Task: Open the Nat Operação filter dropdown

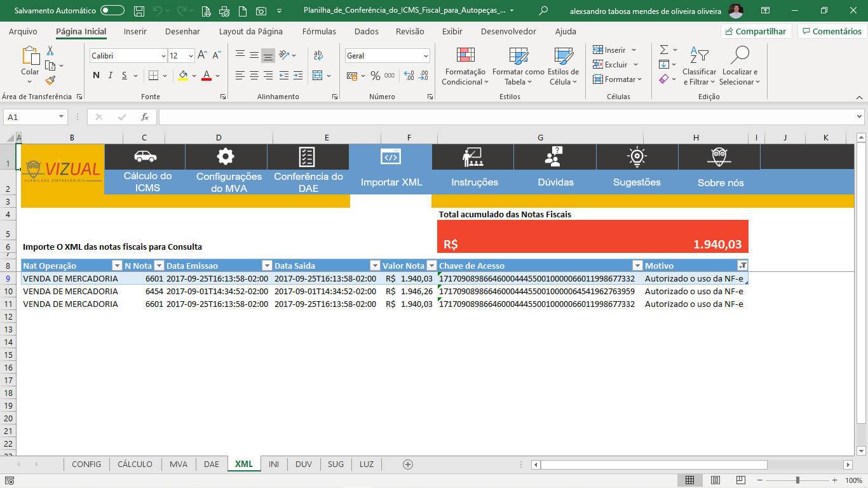Action: [x=117, y=266]
